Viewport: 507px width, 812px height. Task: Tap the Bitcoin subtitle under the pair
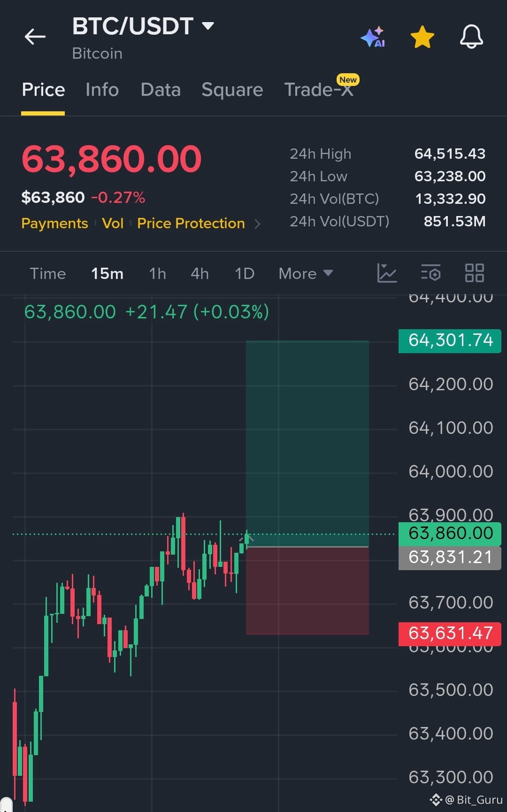(x=97, y=54)
